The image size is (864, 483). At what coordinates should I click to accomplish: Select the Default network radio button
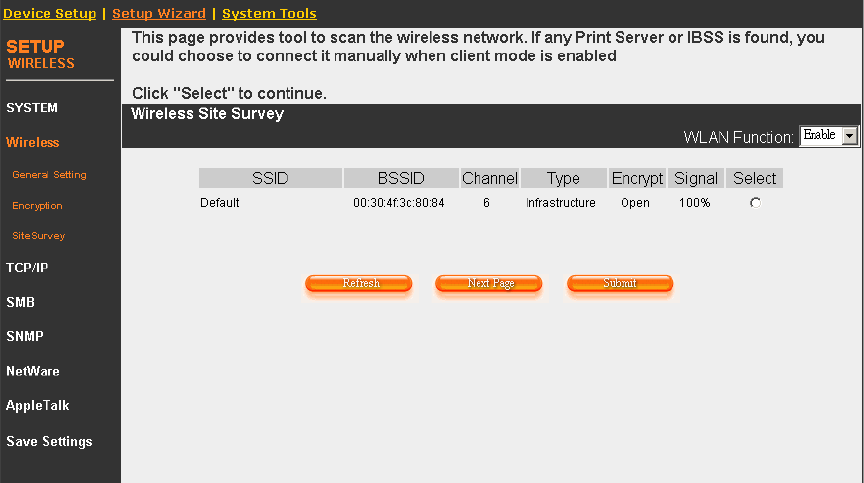click(x=755, y=203)
